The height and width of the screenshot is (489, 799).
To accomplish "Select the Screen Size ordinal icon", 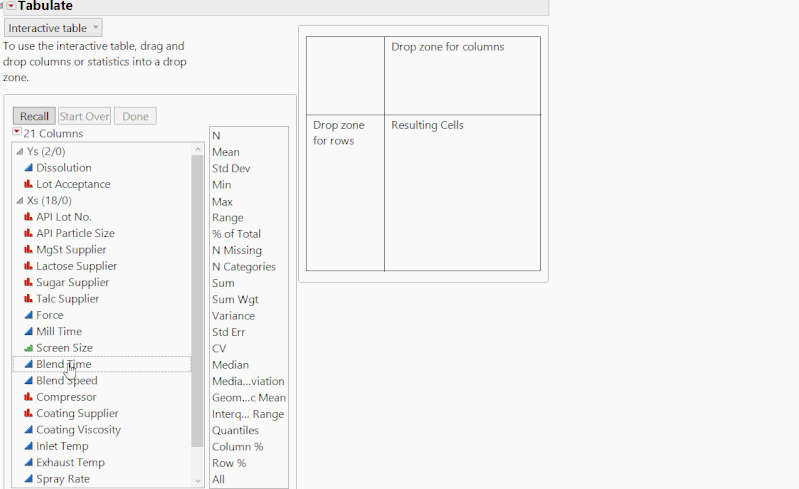I will pos(29,347).
